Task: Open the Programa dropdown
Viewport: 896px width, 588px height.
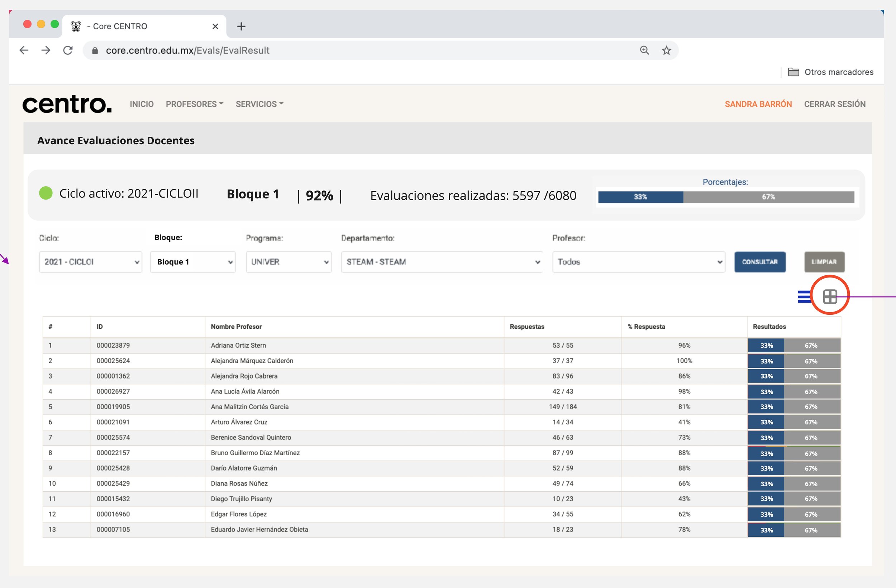Action: click(x=289, y=262)
